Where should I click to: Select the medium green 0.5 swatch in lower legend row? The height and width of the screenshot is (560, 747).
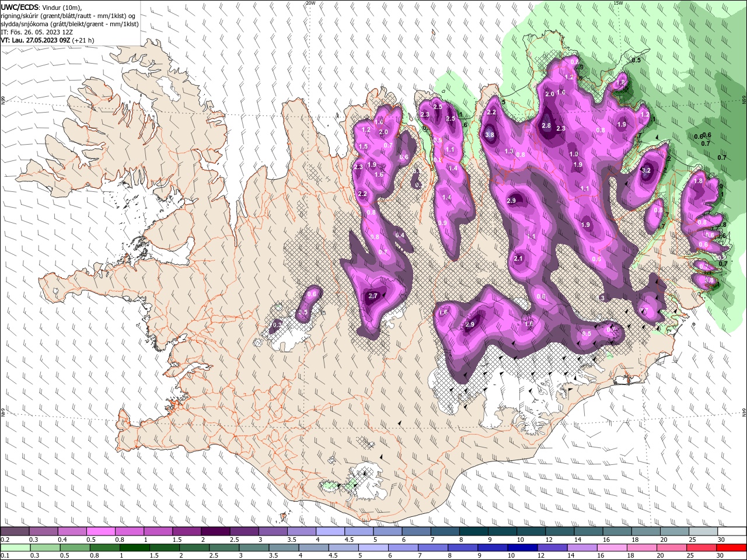75,547
